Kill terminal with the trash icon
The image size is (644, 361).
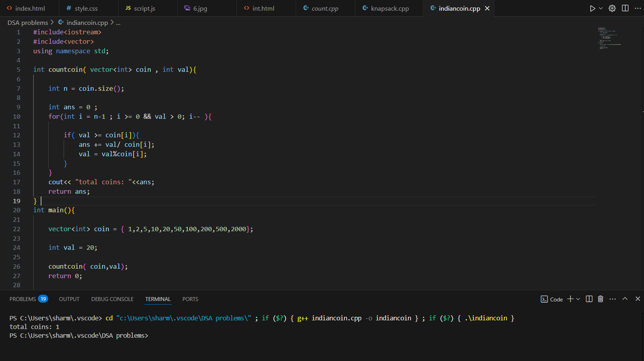(x=601, y=299)
